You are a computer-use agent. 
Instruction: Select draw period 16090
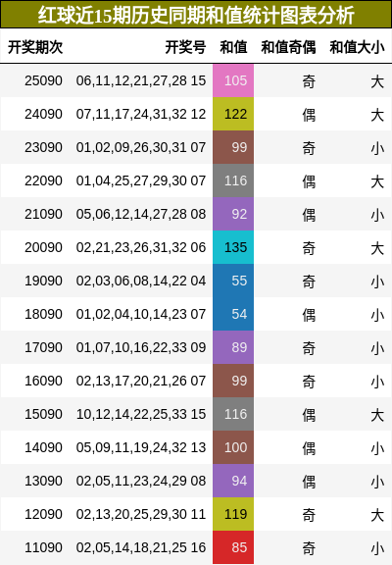coord(43,381)
